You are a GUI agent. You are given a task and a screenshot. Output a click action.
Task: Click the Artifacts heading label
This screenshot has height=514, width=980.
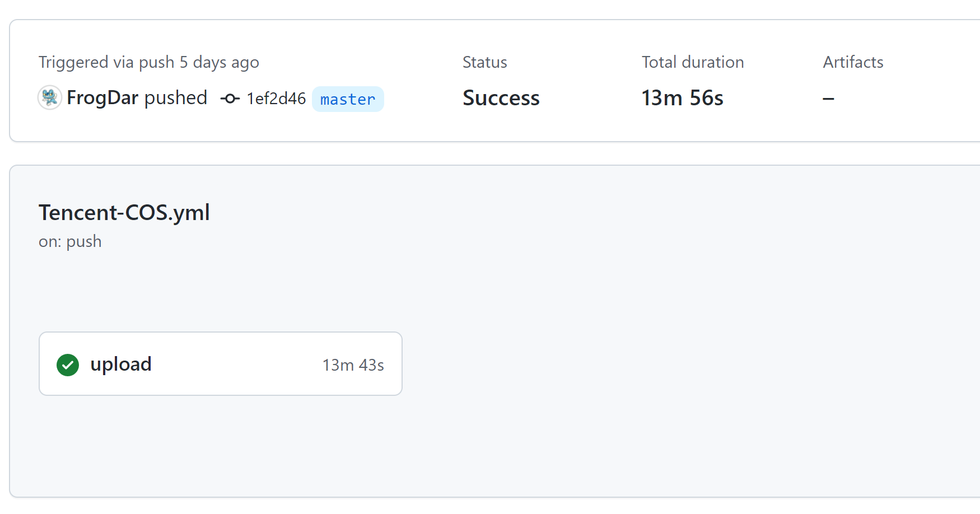(x=853, y=62)
